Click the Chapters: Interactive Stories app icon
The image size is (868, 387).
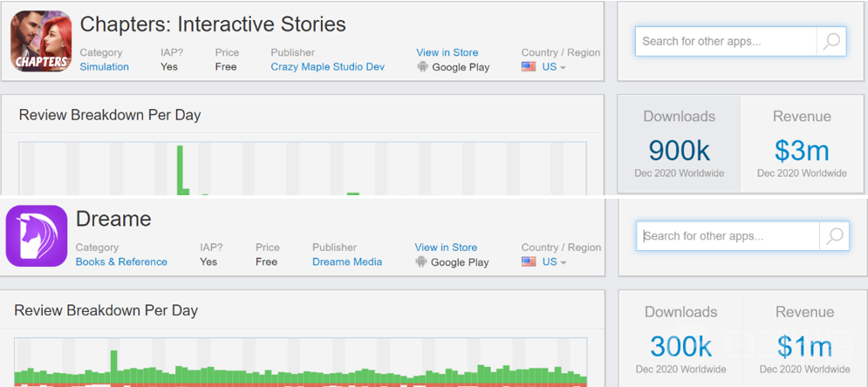click(x=41, y=41)
